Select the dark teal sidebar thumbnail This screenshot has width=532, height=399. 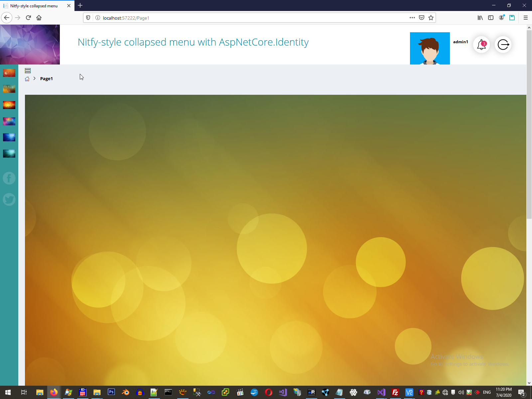click(9, 154)
